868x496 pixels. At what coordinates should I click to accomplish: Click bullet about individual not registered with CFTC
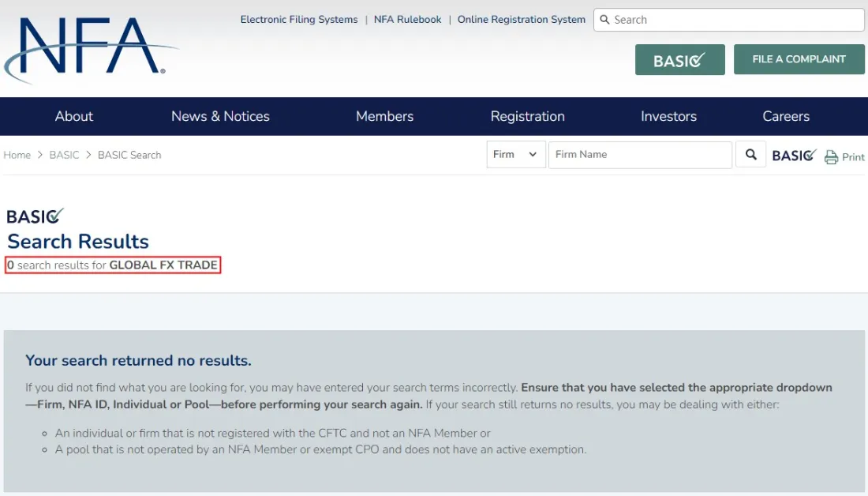272,434
